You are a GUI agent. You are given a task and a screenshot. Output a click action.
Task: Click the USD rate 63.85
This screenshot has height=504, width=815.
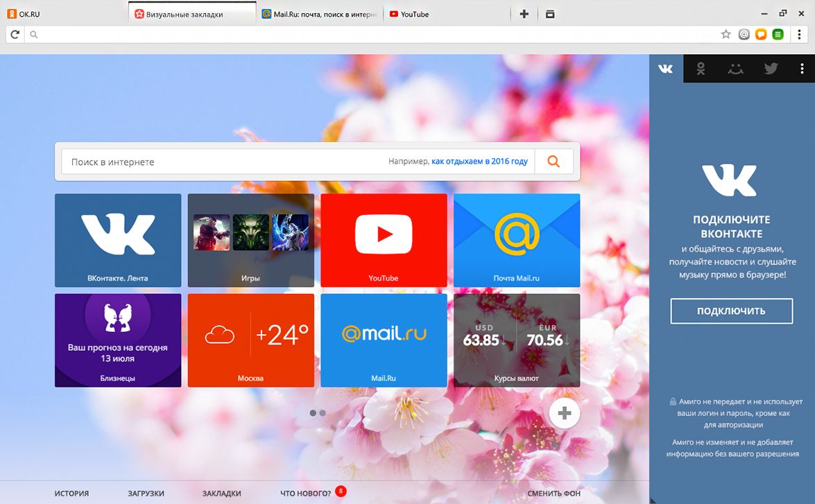click(x=481, y=340)
